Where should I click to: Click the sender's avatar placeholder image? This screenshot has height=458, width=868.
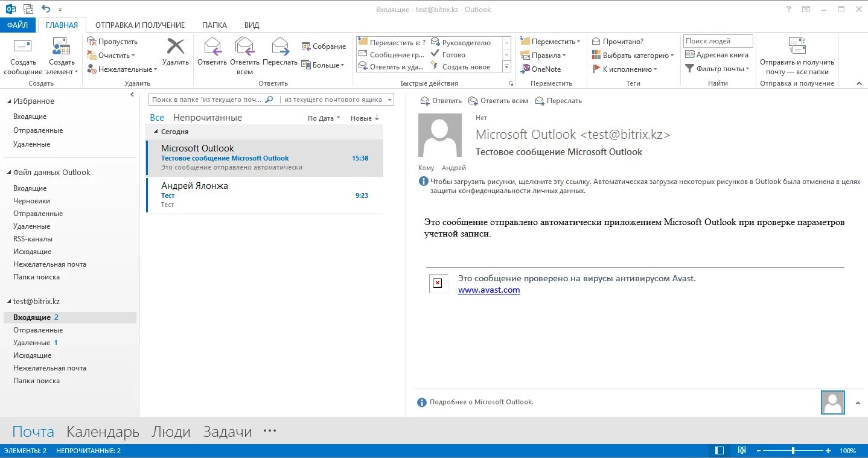pos(440,136)
